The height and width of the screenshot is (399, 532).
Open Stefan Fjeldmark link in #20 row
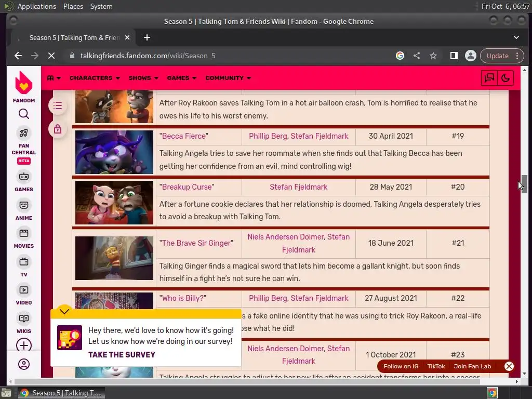point(299,187)
